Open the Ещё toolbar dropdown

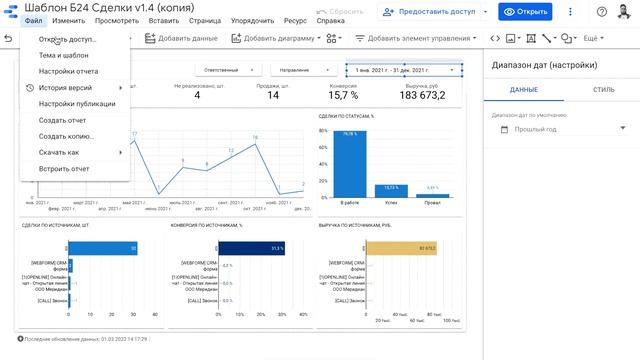[593, 38]
